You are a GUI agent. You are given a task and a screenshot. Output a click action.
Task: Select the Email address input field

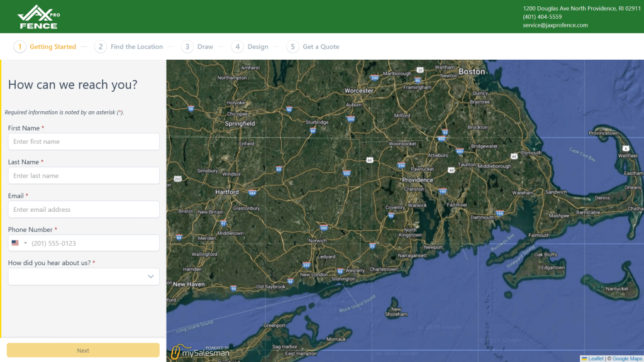[84, 210]
